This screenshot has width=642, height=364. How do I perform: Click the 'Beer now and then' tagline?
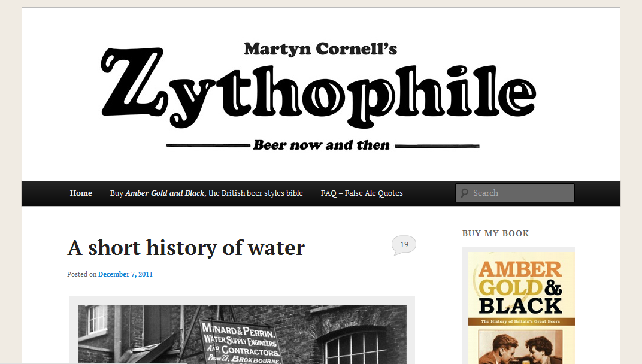322,145
